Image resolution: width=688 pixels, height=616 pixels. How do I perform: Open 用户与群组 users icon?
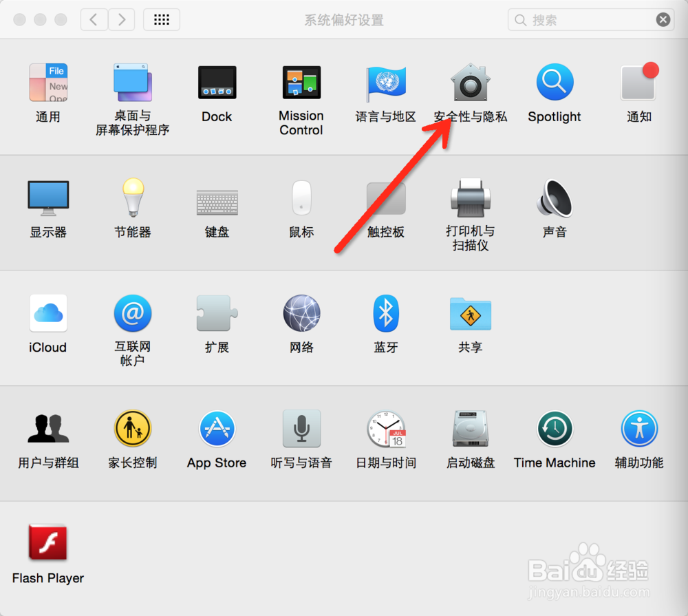[x=48, y=428]
